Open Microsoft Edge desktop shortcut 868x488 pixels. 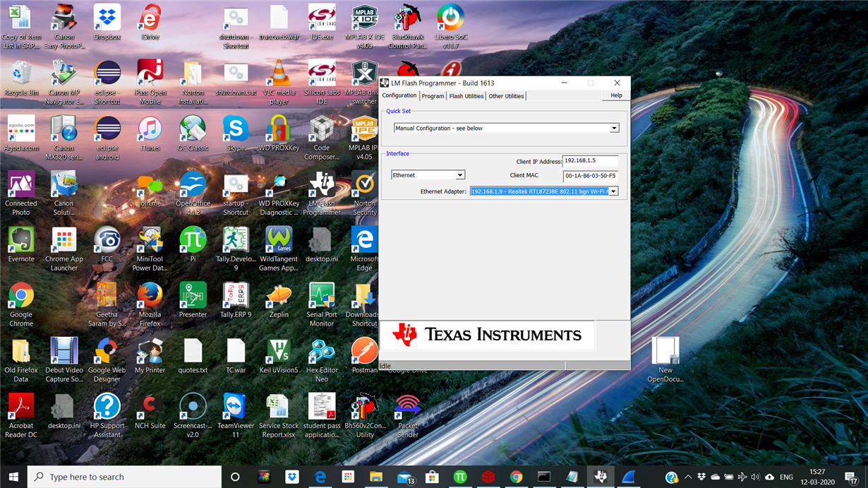coord(364,249)
